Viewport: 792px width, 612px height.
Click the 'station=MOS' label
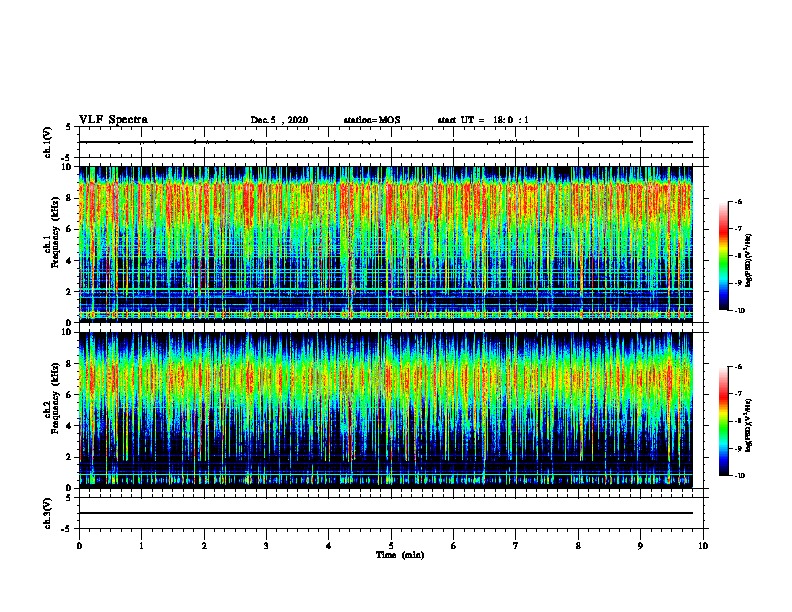372,120
